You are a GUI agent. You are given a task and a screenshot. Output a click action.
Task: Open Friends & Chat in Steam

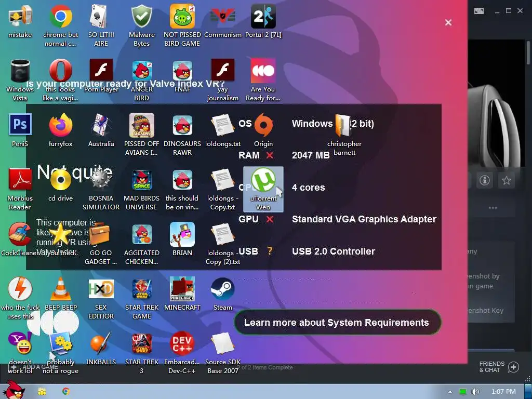pyautogui.click(x=499, y=367)
